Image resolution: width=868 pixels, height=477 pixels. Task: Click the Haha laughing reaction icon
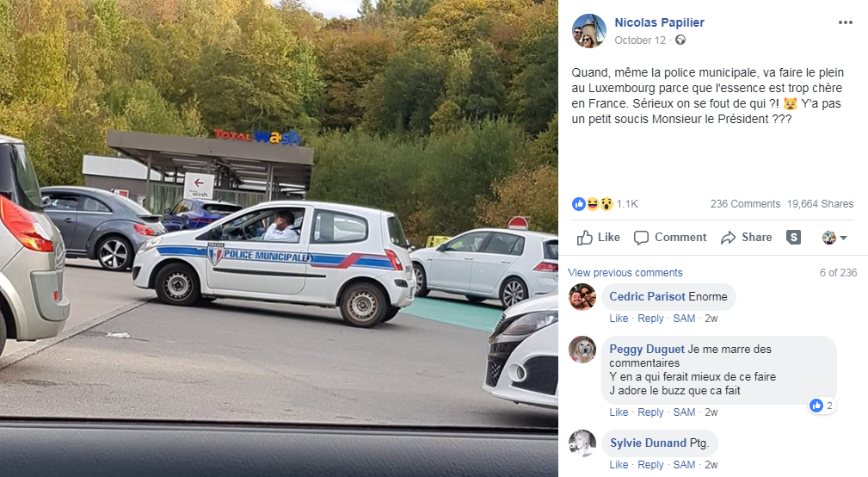pos(593,204)
